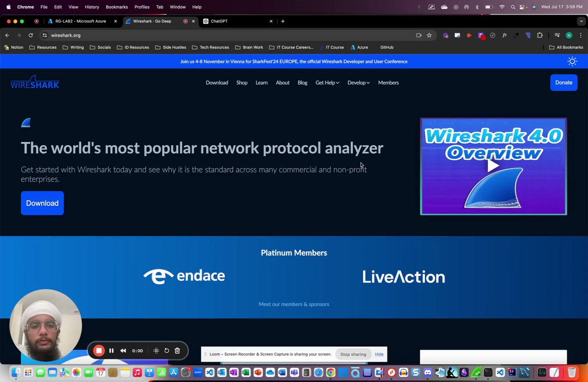Image resolution: width=588 pixels, height=382 pixels.
Task: Open the All Bookmarks folder
Action: tap(566, 47)
